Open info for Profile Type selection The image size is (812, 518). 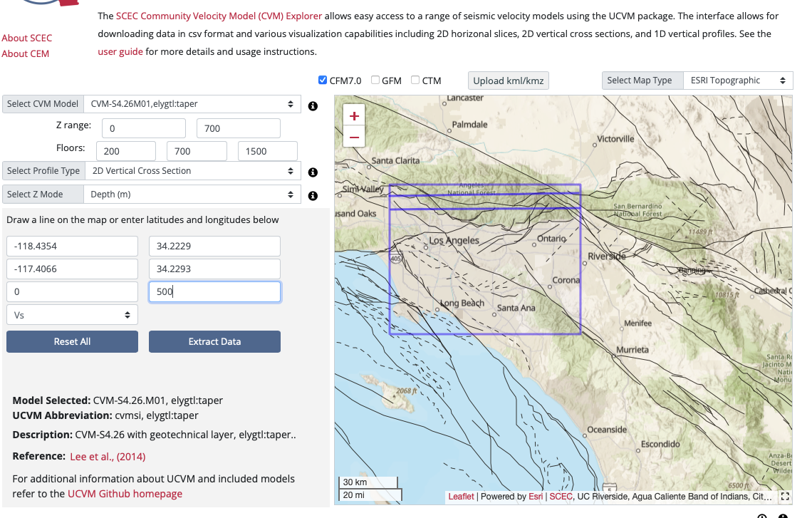(x=313, y=172)
